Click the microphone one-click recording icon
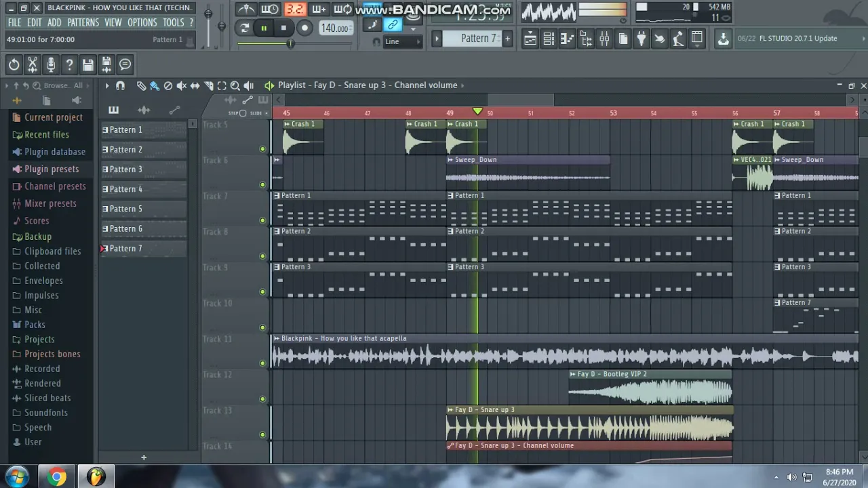The height and width of the screenshot is (488, 868). click(x=50, y=64)
